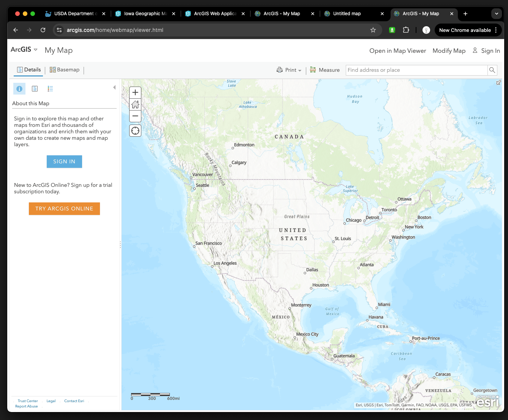View site information icon in address bar
Viewport: 508px width, 420px height.
(x=59, y=30)
